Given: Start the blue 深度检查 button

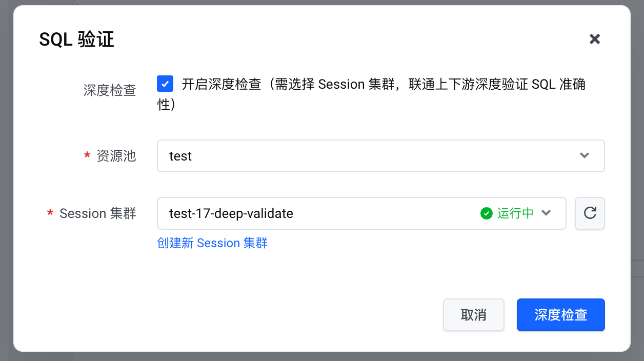Looking at the screenshot, I should click(x=560, y=315).
